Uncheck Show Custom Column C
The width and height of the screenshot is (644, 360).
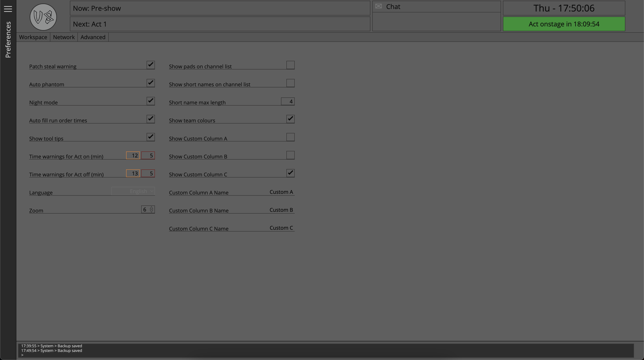point(291,173)
